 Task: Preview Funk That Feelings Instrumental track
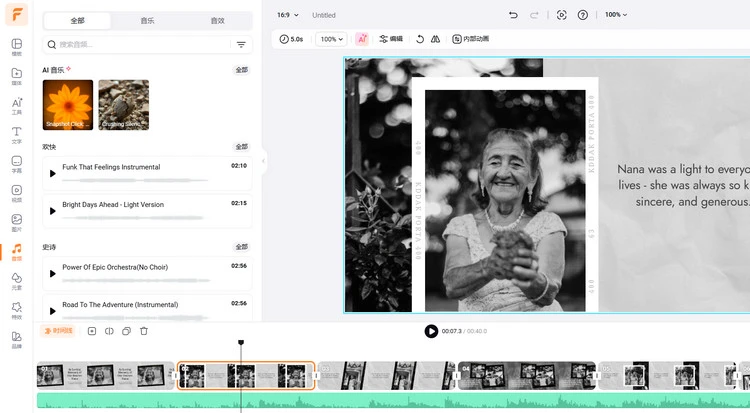point(53,173)
